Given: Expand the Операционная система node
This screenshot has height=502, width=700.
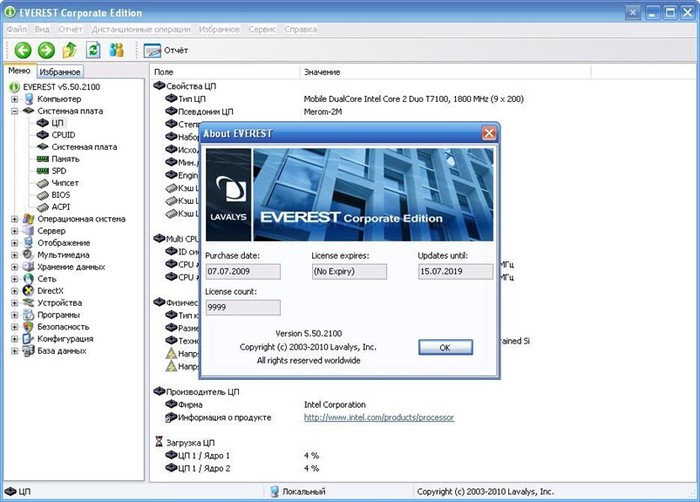Looking at the screenshot, I should click(x=15, y=219).
